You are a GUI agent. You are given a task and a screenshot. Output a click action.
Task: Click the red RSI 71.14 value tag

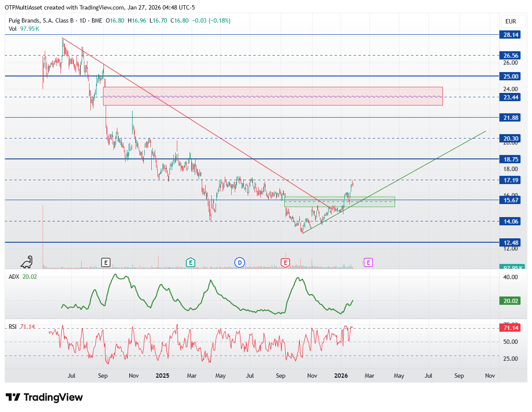(x=510, y=328)
